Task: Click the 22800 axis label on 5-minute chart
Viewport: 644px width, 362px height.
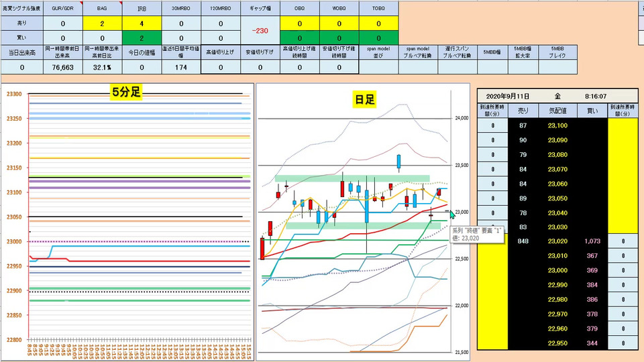Action: [x=14, y=340]
